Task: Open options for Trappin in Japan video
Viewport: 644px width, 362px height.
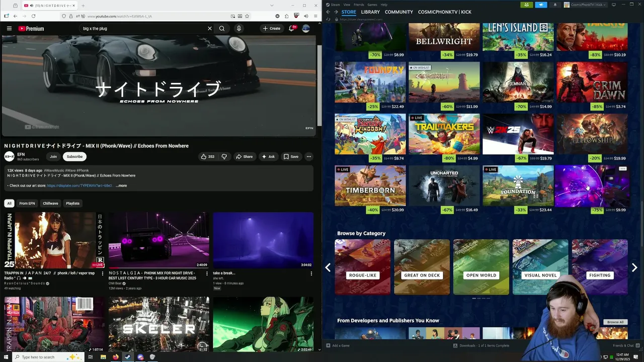Action: (103, 274)
